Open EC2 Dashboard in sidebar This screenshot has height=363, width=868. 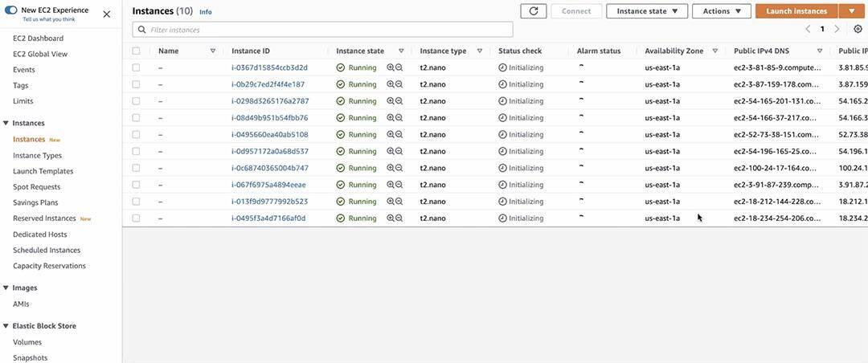[x=39, y=39]
